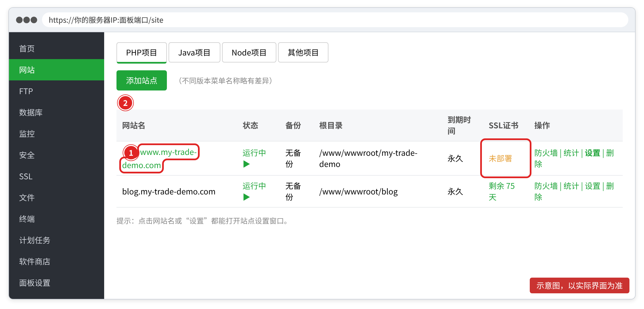Click the 未部署 SSL status
The image size is (644, 309).
[x=500, y=159]
